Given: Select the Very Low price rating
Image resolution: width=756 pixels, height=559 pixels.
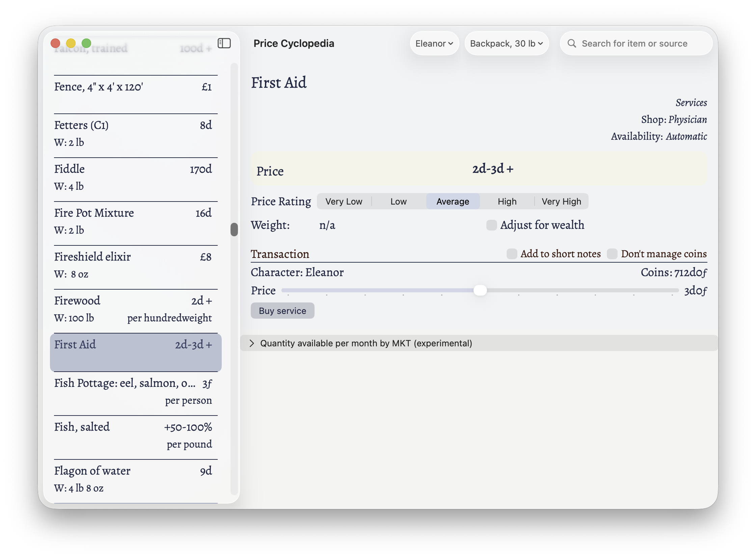Looking at the screenshot, I should (x=344, y=202).
